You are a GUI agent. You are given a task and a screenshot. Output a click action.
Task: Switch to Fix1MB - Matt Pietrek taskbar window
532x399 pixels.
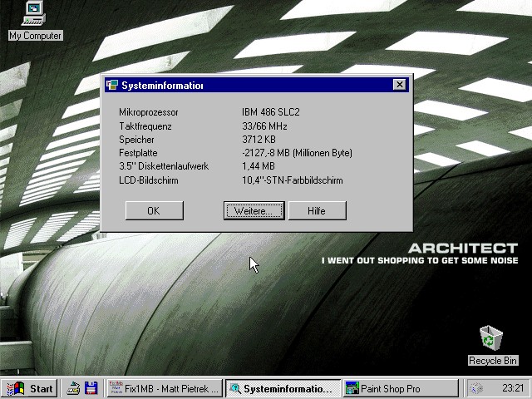(x=165, y=388)
